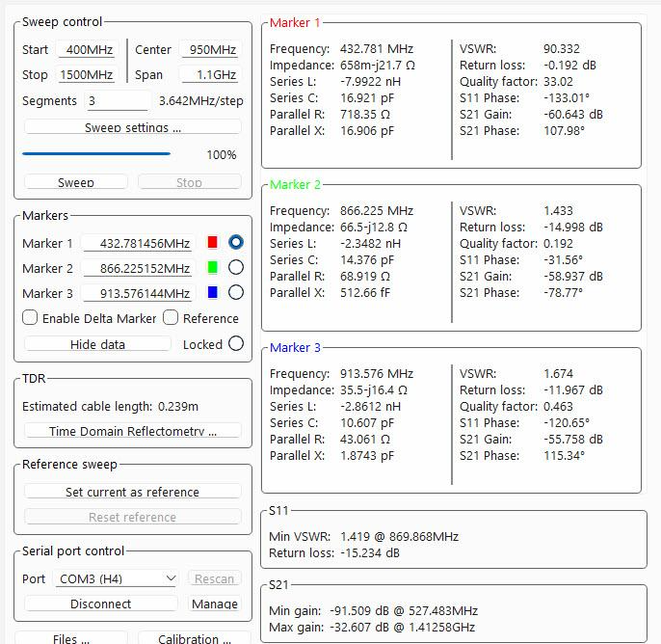Click the 100% sweep progress label
Screen dimensions: 661x644
(222, 155)
